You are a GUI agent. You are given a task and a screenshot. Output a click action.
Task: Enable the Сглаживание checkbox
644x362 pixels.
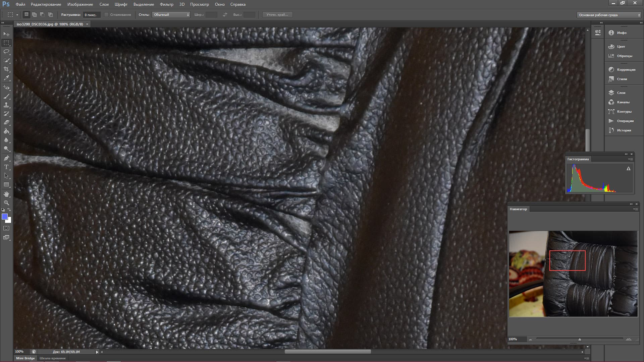tap(106, 15)
